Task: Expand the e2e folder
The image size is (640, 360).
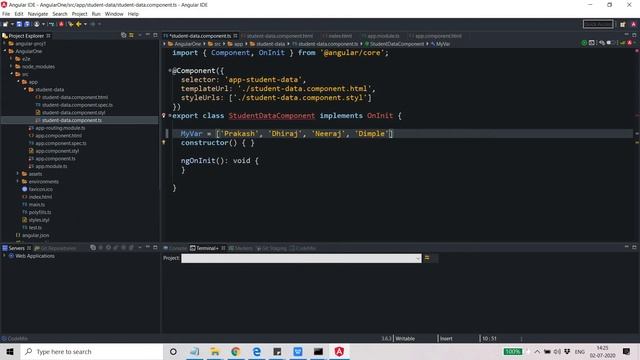Action: [x=11, y=59]
